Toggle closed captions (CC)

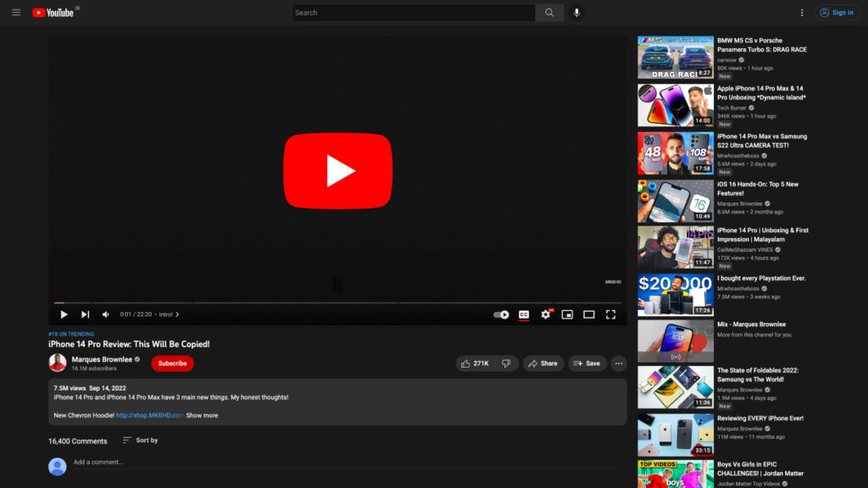point(524,314)
